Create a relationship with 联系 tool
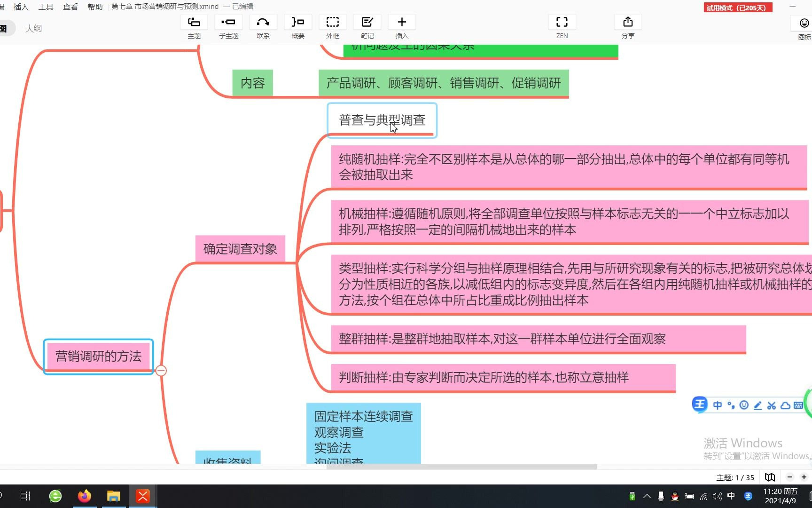This screenshot has height=508, width=812. coord(263,27)
